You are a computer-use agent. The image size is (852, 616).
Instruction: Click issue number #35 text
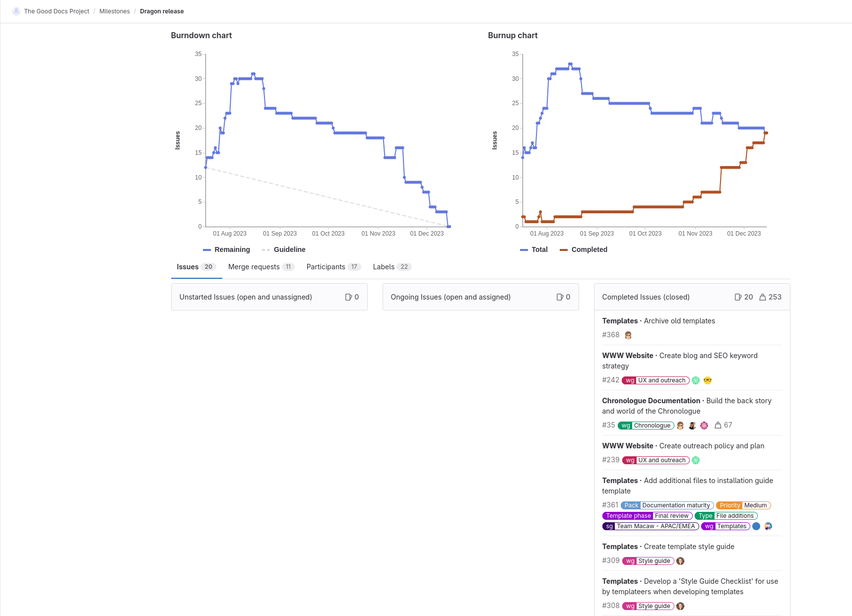609,425
